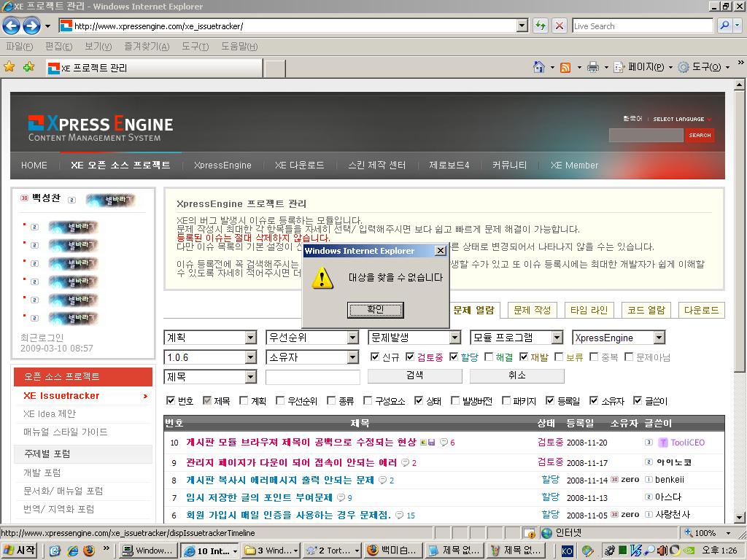Click the vertical scrollbar thumb
The width and height of the screenshot is (747, 560).
click(x=739, y=231)
